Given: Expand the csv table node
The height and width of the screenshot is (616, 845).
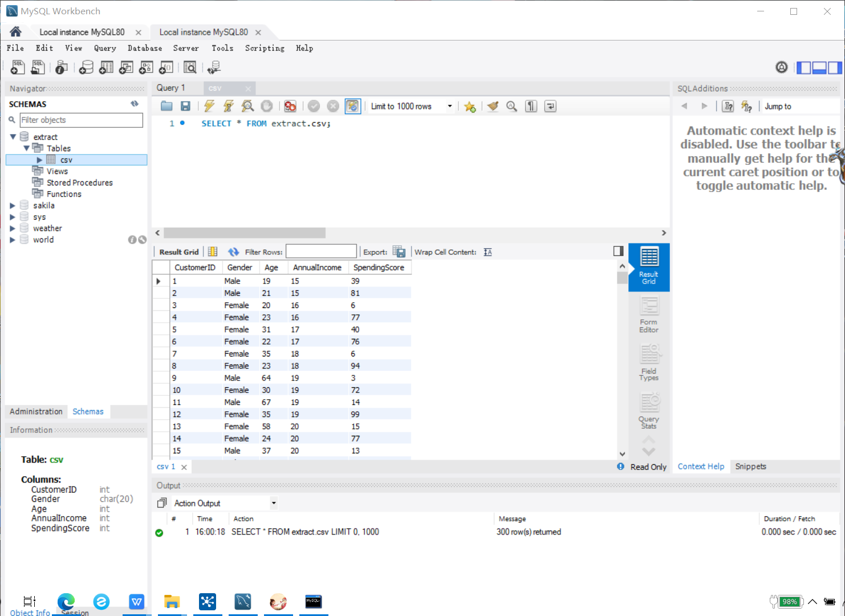Looking at the screenshot, I should click(x=39, y=160).
